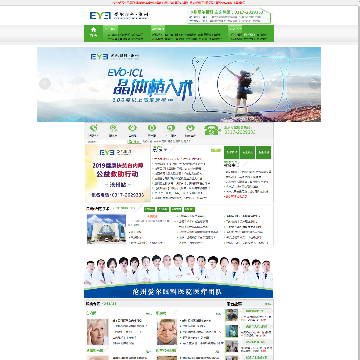Click the home icon in green navbar

tap(93, 29)
